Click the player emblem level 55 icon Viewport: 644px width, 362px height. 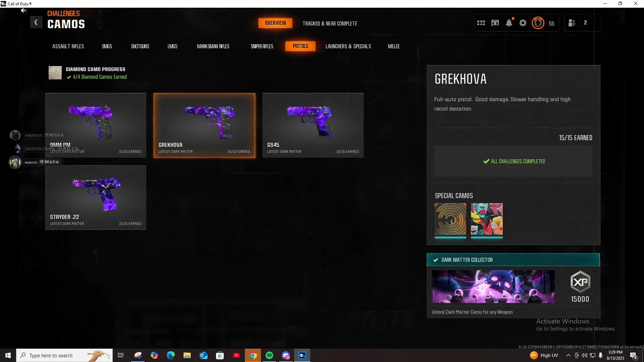538,23
